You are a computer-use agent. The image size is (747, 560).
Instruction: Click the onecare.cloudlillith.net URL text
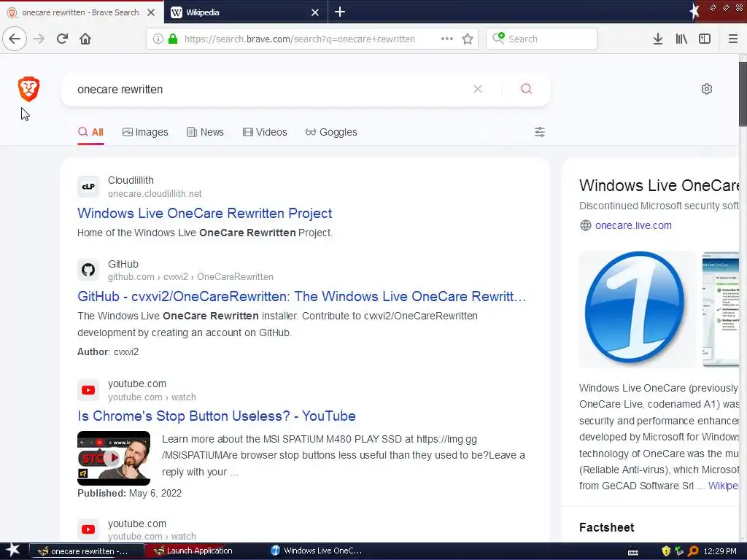pos(155,193)
